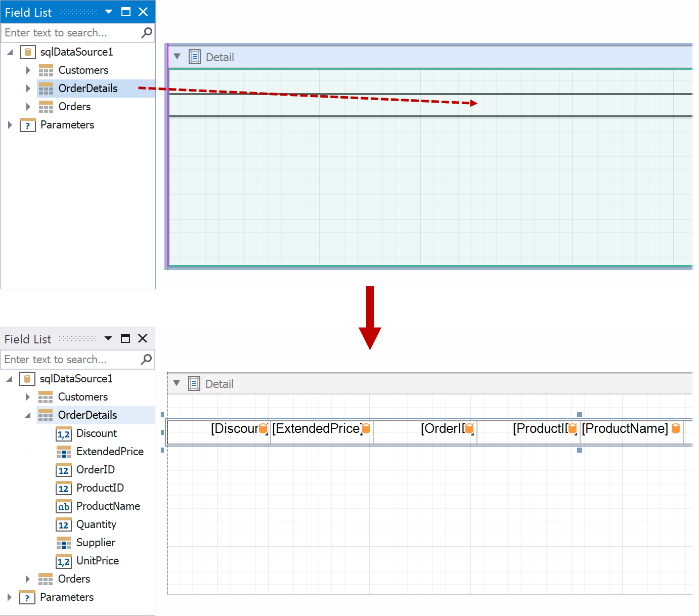Select Parameters node in top Field List
The width and height of the screenshot is (699, 616).
pyautogui.click(x=67, y=125)
